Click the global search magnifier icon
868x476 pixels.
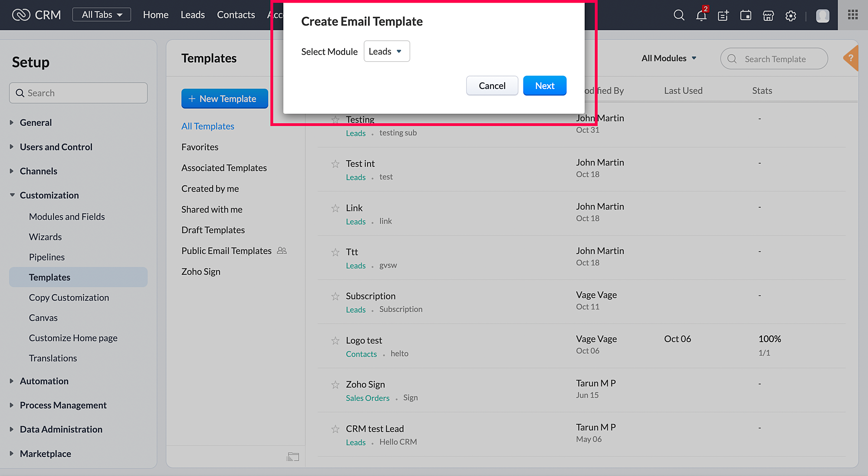coord(679,16)
